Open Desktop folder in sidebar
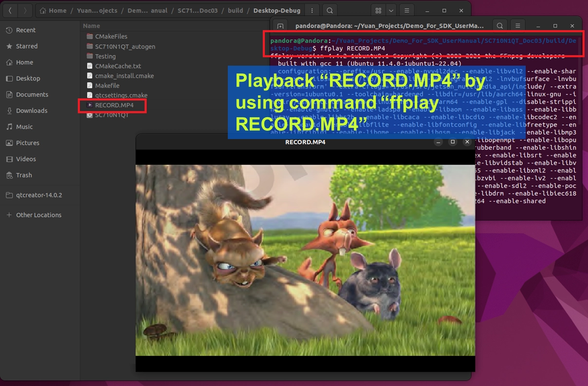 click(x=40, y=78)
